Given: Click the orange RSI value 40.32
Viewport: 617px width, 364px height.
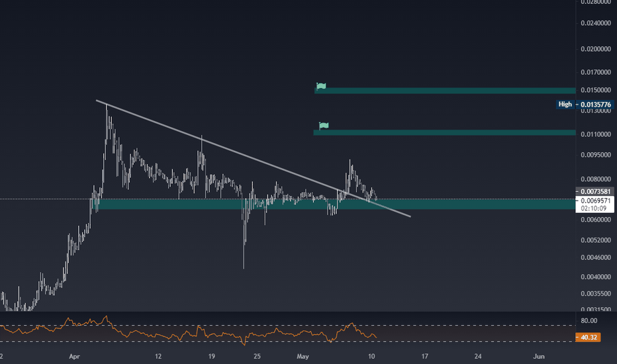Looking at the screenshot, I should coord(588,338).
